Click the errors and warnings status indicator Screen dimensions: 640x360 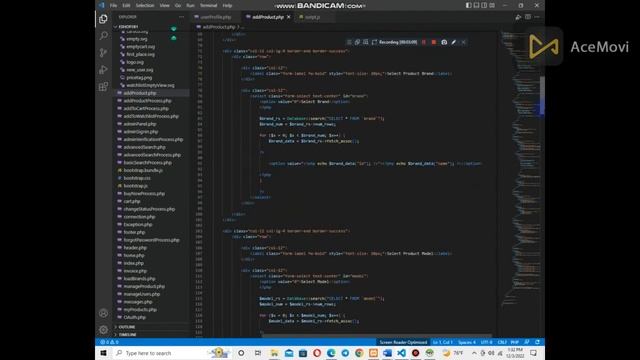tap(109, 342)
